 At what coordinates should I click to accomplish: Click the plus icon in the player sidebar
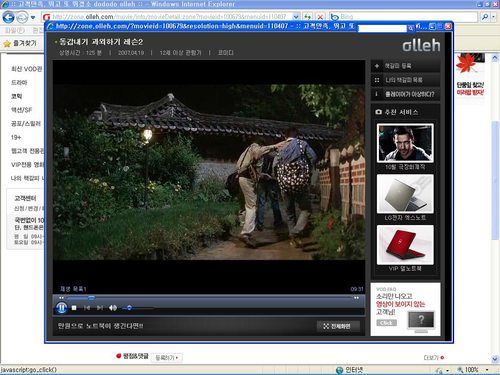click(377, 66)
